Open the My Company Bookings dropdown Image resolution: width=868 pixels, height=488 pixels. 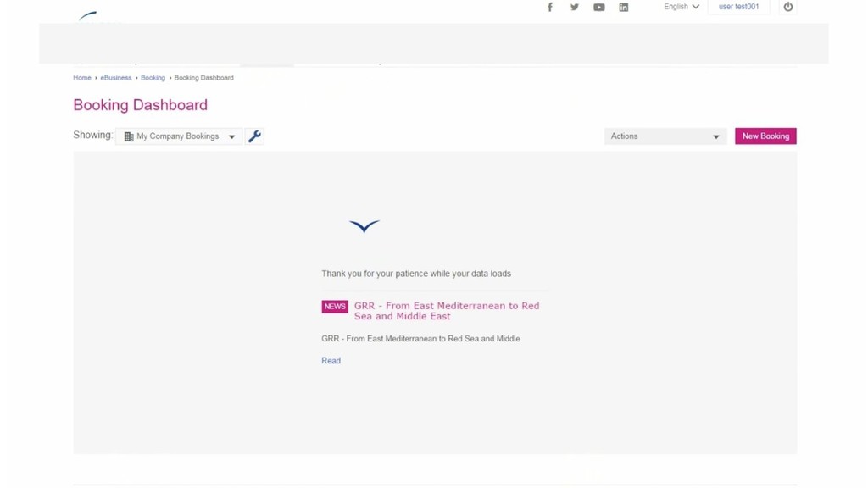179,136
